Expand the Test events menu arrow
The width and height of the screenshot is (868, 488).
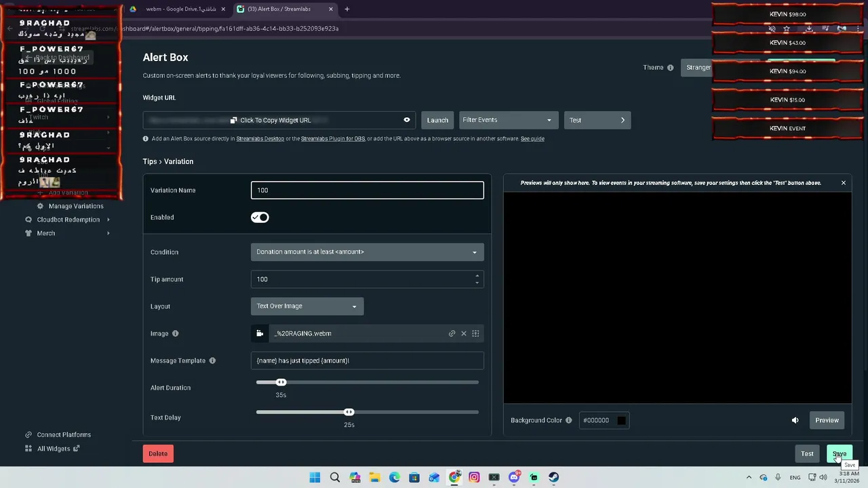pos(623,120)
